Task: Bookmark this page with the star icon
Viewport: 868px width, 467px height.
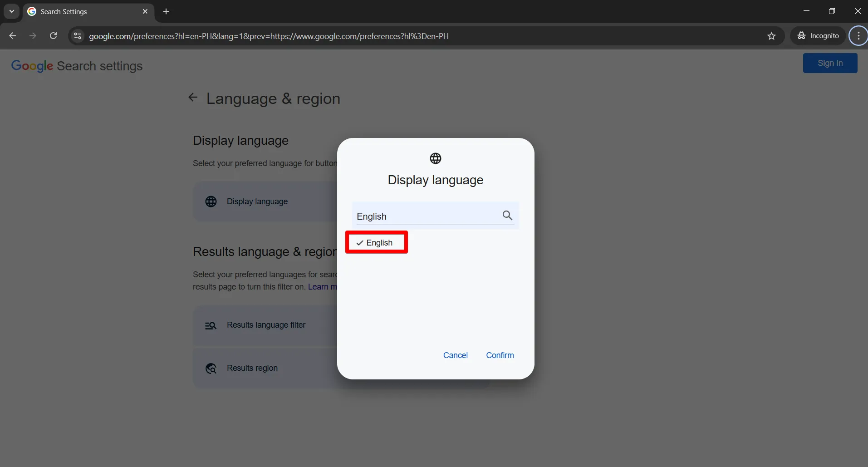Action: pyautogui.click(x=771, y=36)
